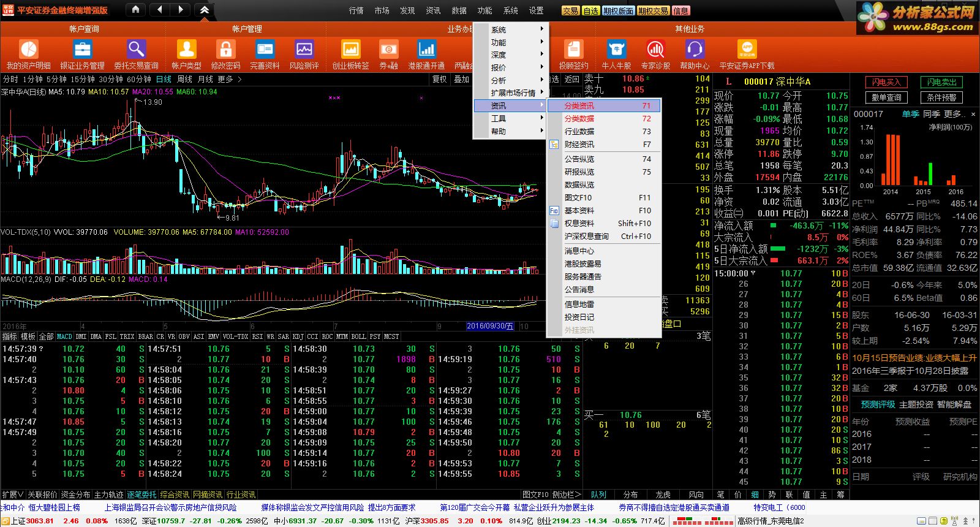Screen dimensions: 980x527
Task: Close the 000017 financial panel with x
Action: (973, 114)
